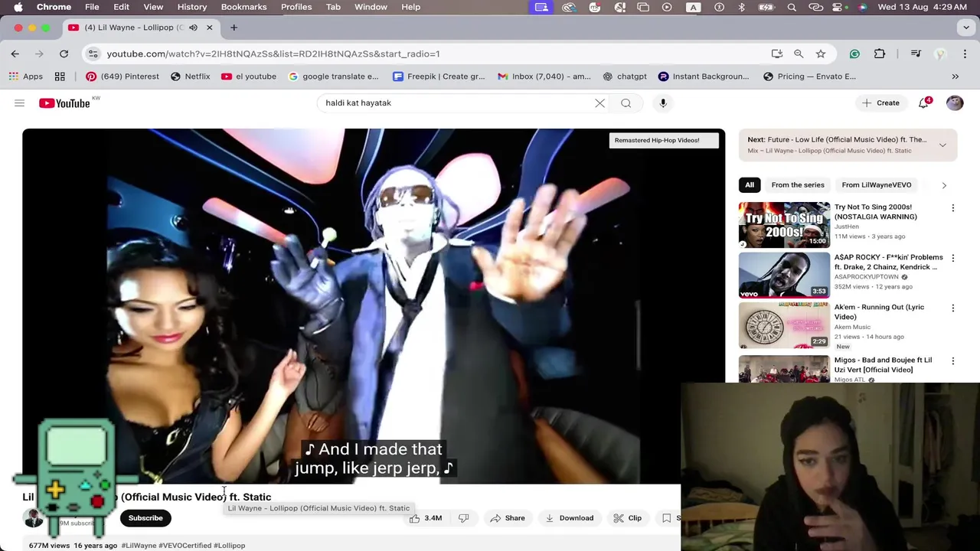Run search with the magnifier button
Viewport: 980px width, 551px height.
pyautogui.click(x=626, y=103)
